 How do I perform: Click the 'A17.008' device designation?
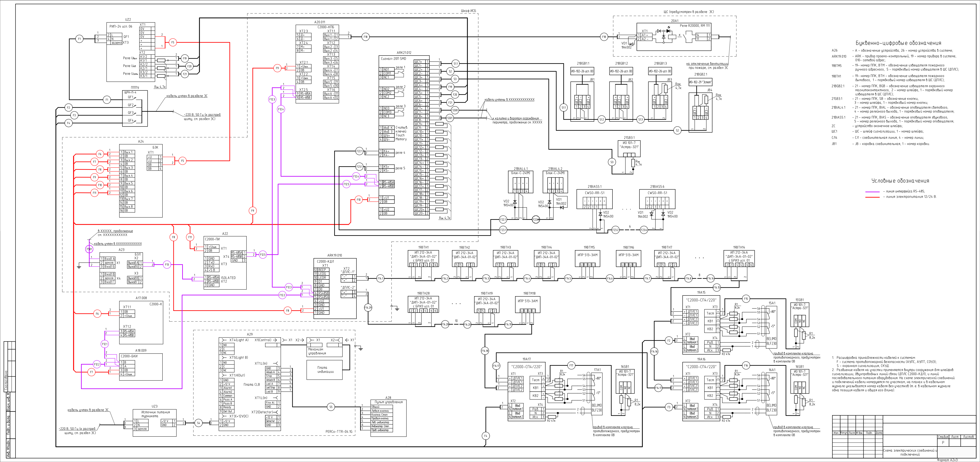coord(141,298)
